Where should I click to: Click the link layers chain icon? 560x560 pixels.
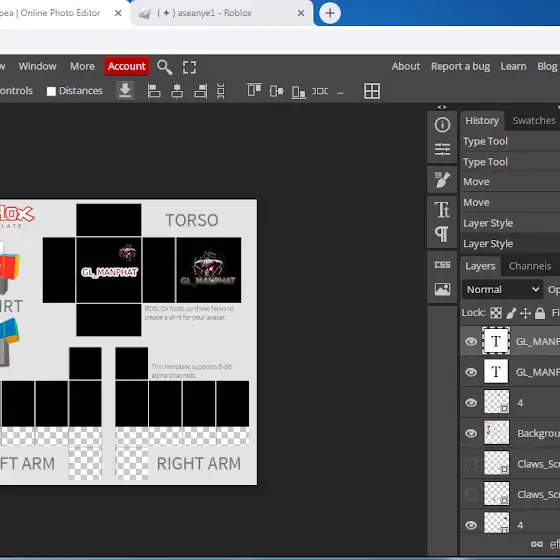point(536,544)
